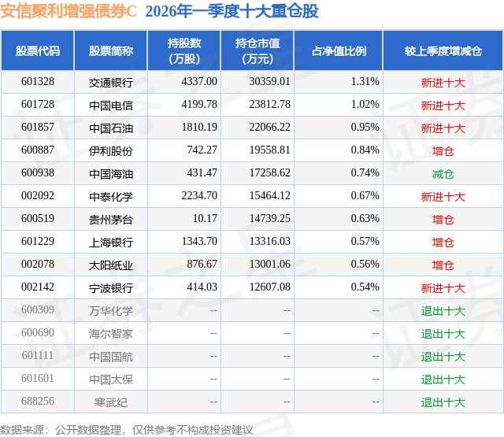Click the 0.95% ratio cell

click(365, 128)
